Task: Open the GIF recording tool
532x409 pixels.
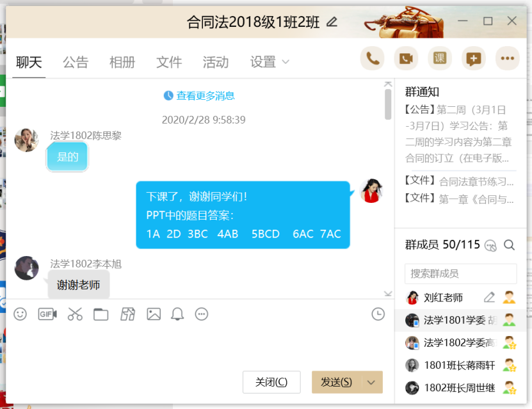Action: pyautogui.click(x=47, y=314)
